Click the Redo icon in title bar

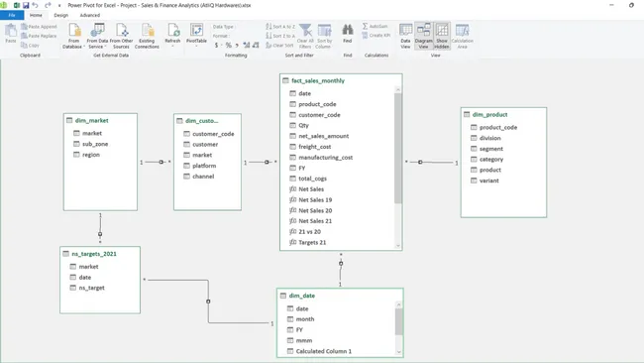click(48, 5)
